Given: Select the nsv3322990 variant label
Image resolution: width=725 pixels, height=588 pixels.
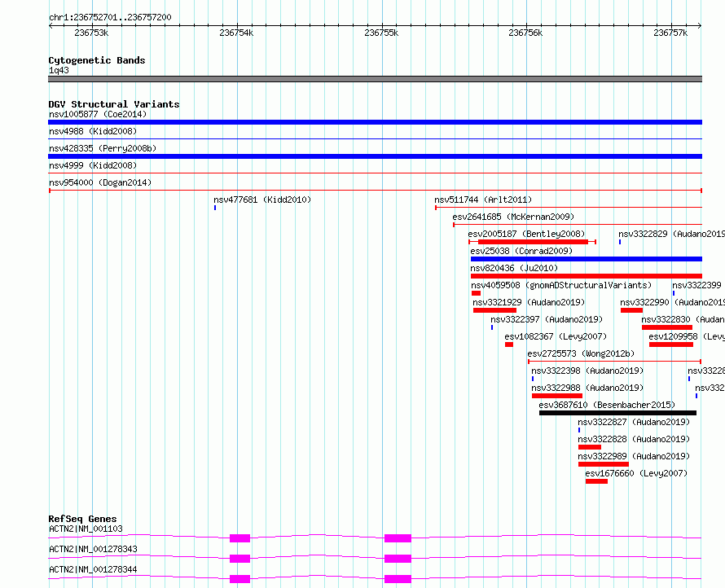Looking at the screenshot, I should [x=673, y=302].
